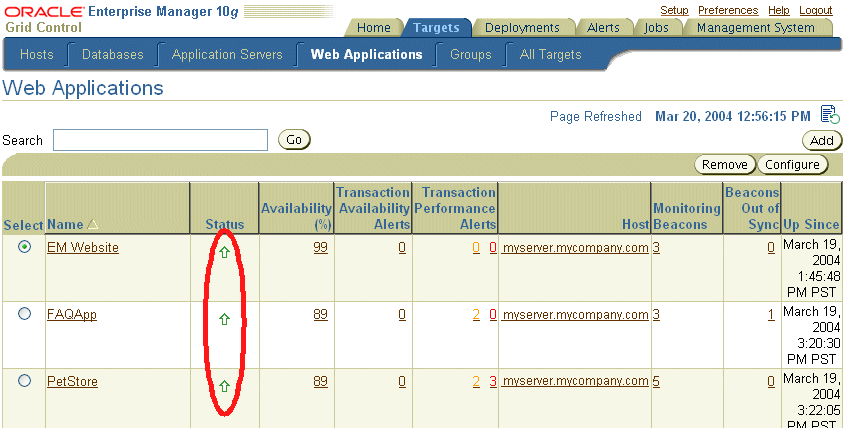This screenshot has height=428, width=852.
Task: Open the Management System tab
Action: (x=756, y=28)
